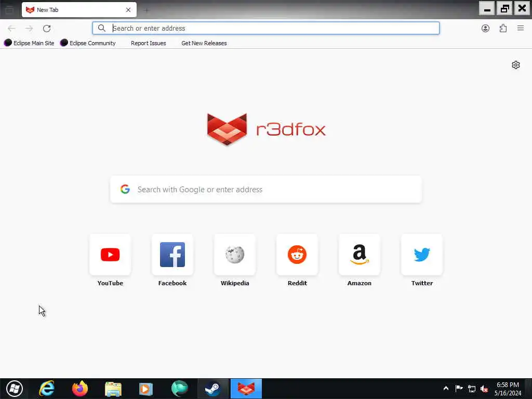
Task: Open the hamburger application menu
Action: [521, 28]
